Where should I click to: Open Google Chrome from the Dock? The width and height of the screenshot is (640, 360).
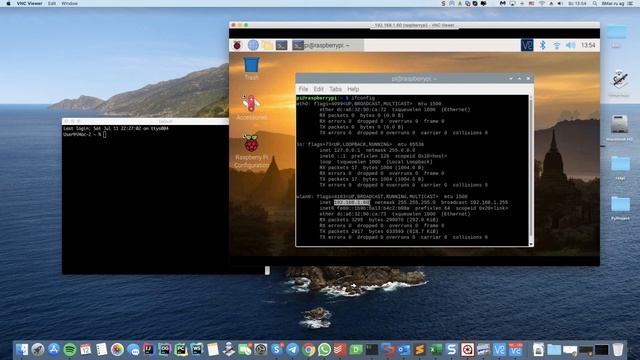(x=309, y=349)
